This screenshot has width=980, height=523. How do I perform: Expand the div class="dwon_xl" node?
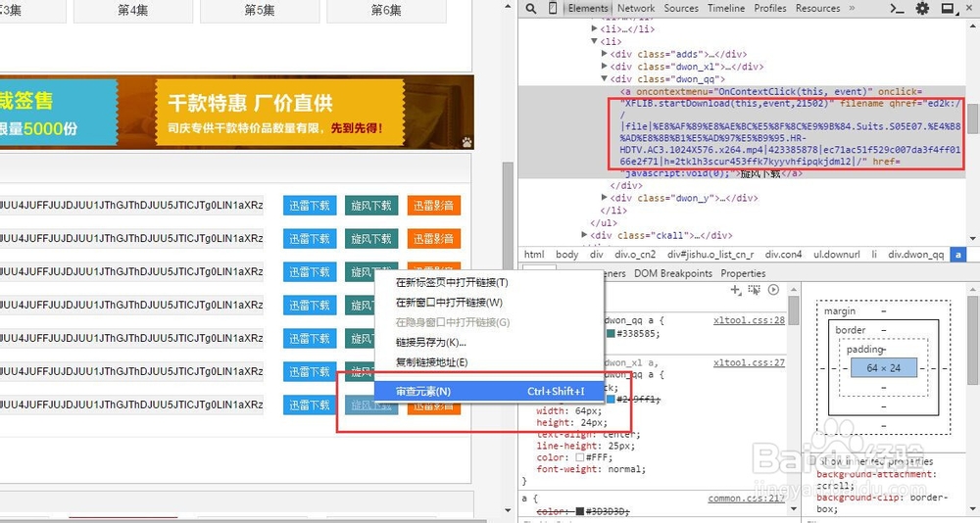(605, 67)
